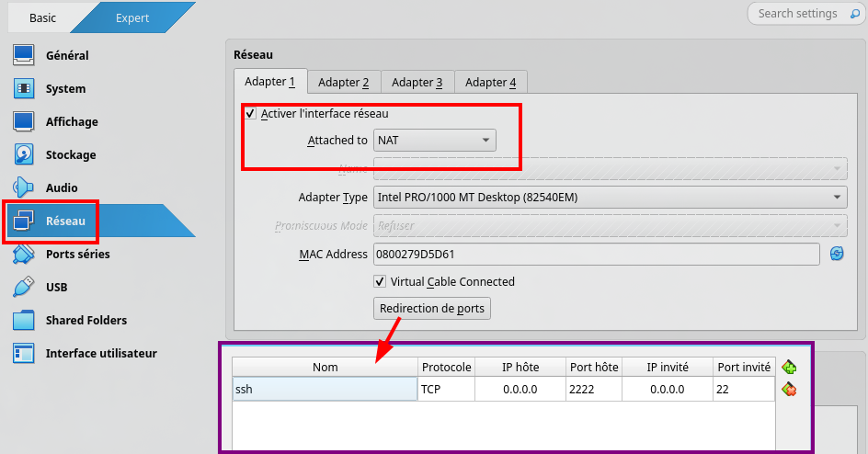Open the Ports séries connector icon

click(23, 254)
